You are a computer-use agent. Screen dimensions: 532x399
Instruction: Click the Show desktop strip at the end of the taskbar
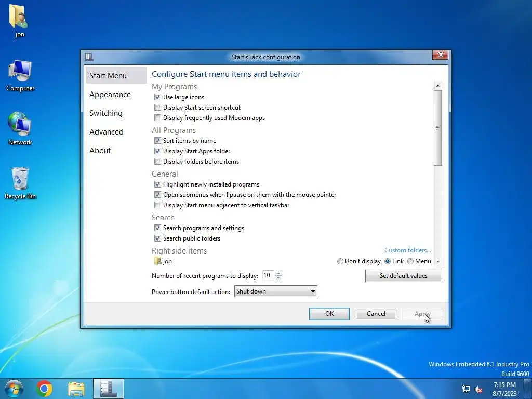coord(528,389)
